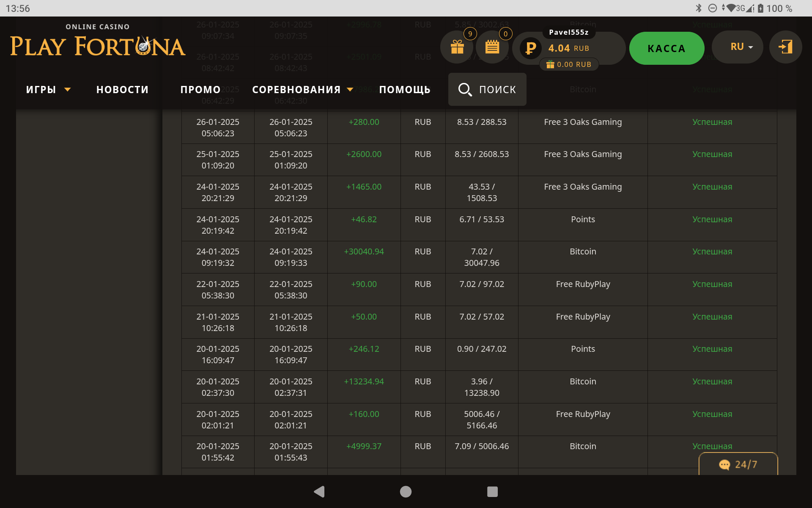This screenshot has height=508, width=812.
Task: Click the search magnifier icon
Action: pyautogui.click(x=465, y=89)
